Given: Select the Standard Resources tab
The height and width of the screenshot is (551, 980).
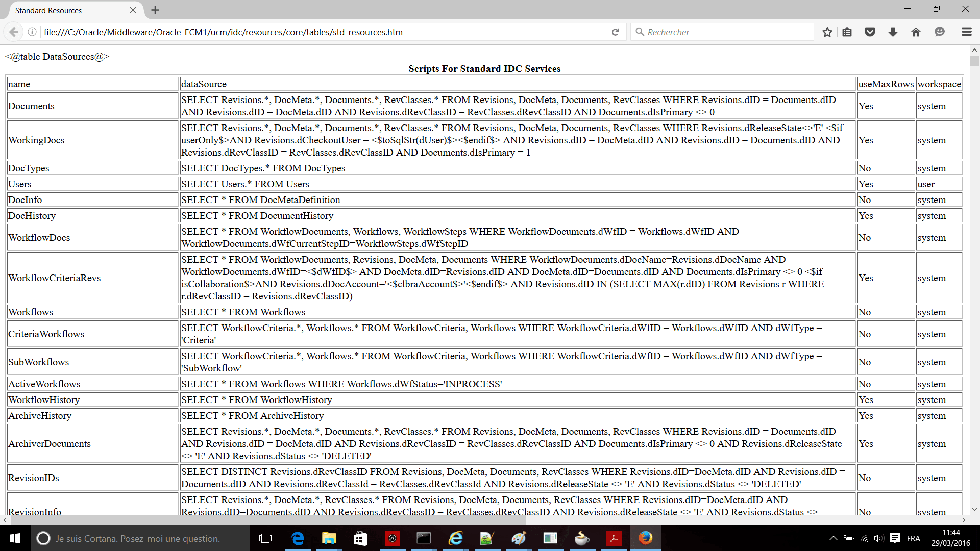Looking at the screenshot, I should [x=66, y=10].
